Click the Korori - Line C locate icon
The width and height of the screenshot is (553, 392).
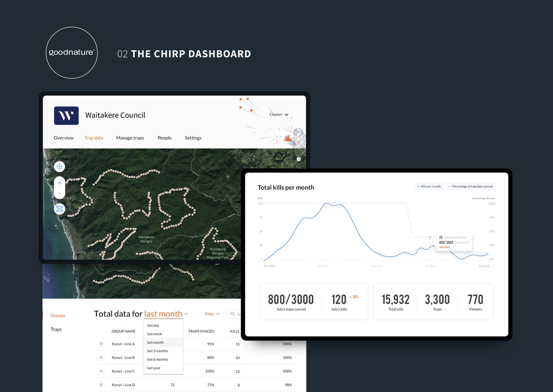tap(101, 371)
